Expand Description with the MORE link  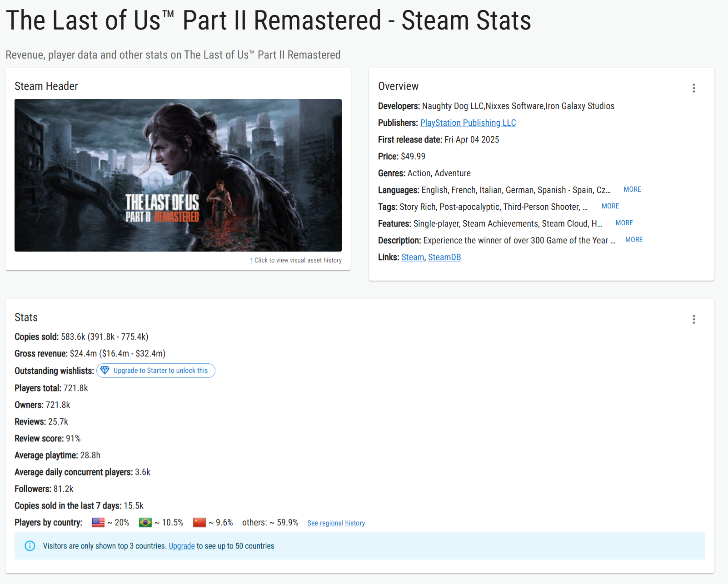[634, 240]
